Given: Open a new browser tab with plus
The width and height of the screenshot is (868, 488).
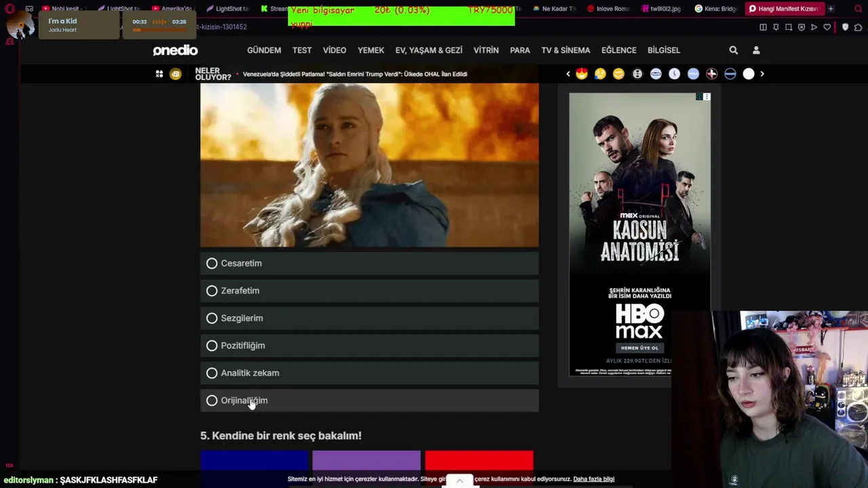Looking at the screenshot, I should point(831,9).
